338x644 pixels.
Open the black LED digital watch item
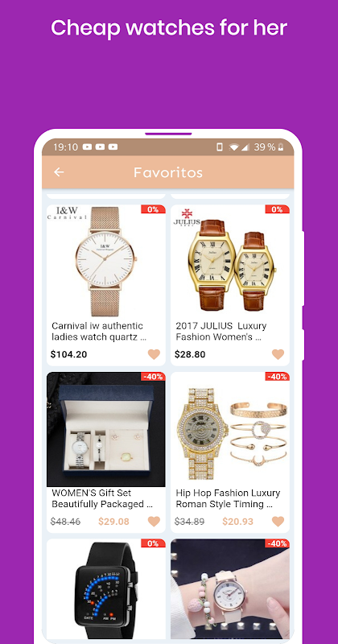coord(106,589)
